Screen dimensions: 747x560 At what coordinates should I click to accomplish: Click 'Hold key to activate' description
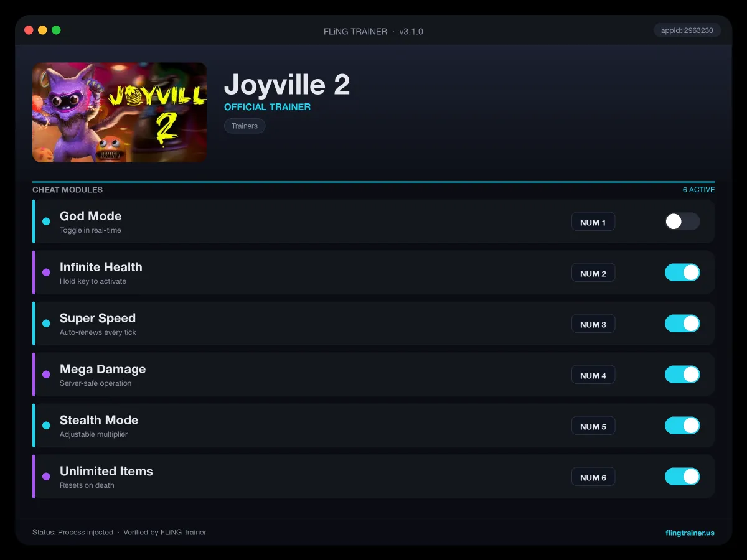pos(93,281)
